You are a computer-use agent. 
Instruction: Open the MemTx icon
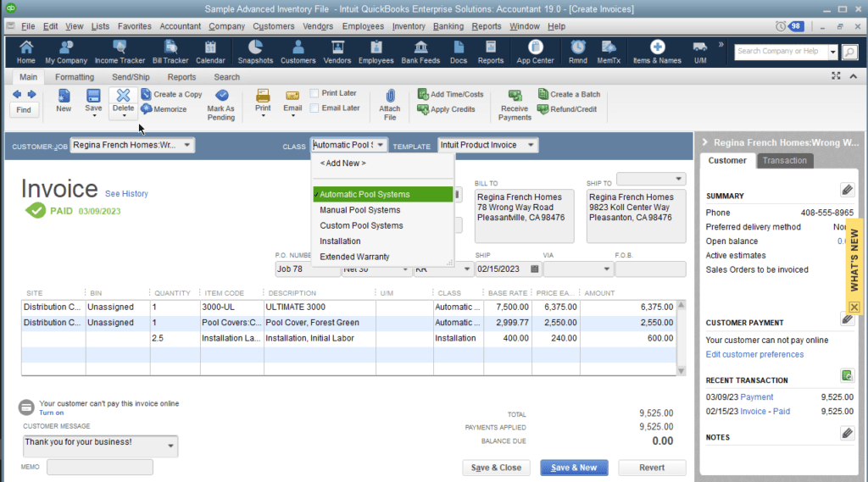point(609,52)
